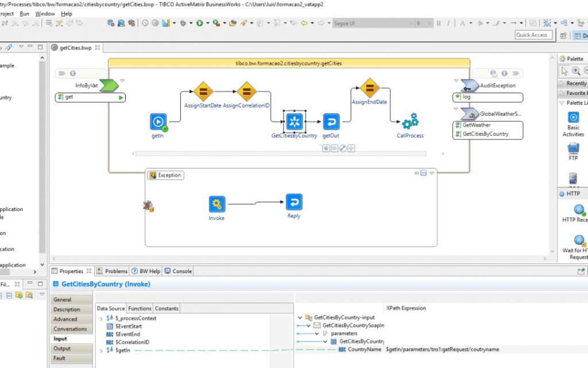The height and width of the screenshot is (368, 588).
Task: Click the Debug bug toolbar icon
Action: (183, 23)
